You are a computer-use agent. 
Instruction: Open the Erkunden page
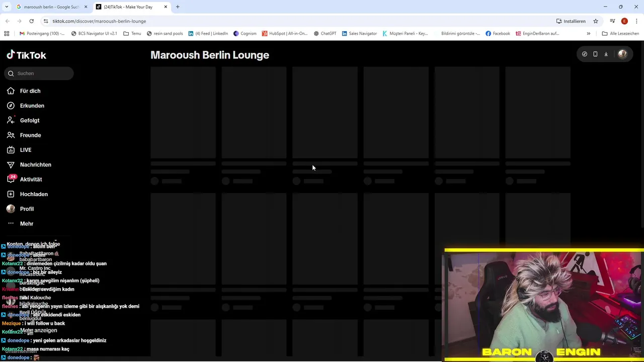coord(32,106)
